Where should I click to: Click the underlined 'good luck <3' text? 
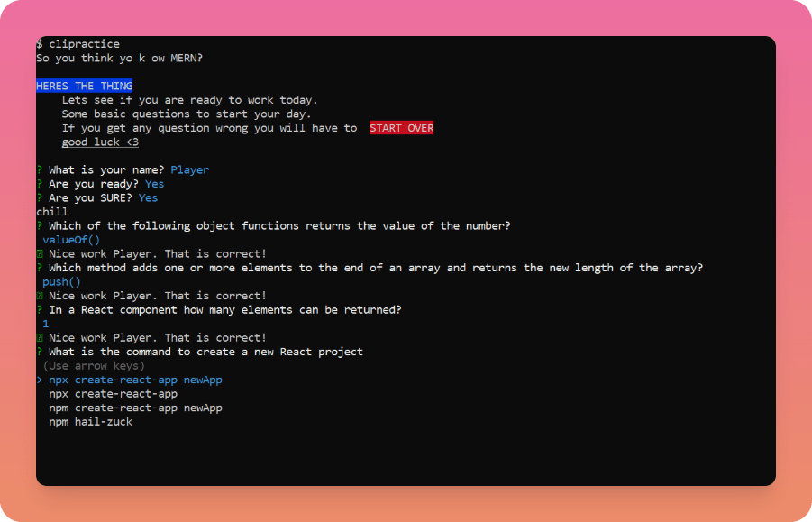coord(100,142)
